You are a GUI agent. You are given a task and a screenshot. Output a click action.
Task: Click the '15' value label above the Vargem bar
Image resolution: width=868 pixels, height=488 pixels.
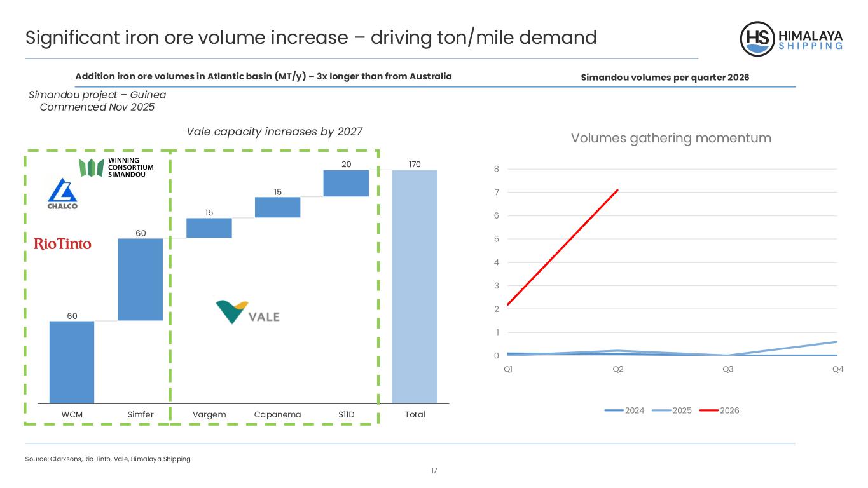(209, 213)
